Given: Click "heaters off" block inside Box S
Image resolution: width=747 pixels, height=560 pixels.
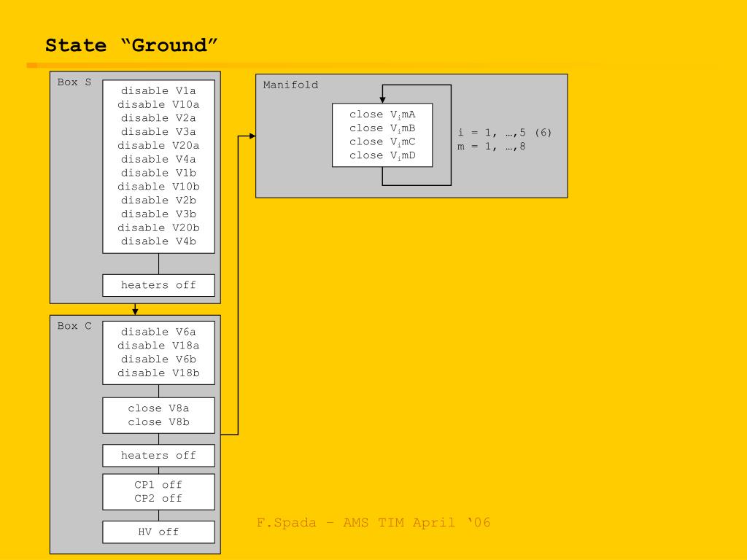Looking at the screenshot, I should 158,285.
